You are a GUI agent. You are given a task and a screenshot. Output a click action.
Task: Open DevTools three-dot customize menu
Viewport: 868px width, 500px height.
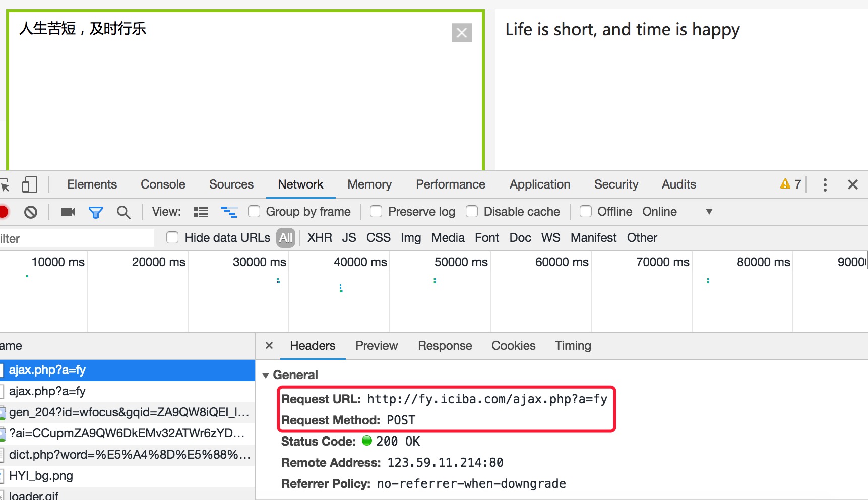[x=825, y=184]
